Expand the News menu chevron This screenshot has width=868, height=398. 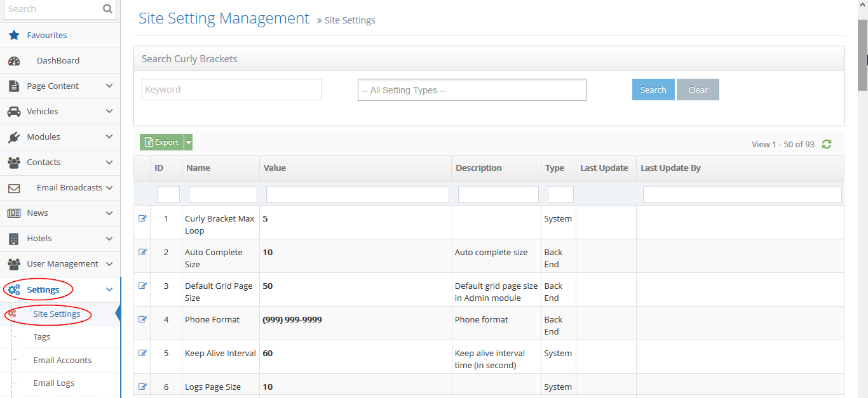coord(109,213)
